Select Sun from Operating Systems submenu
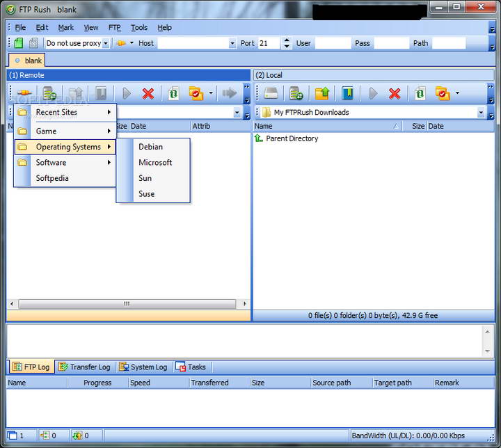The height and width of the screenshot is (448, 501). 153,178
